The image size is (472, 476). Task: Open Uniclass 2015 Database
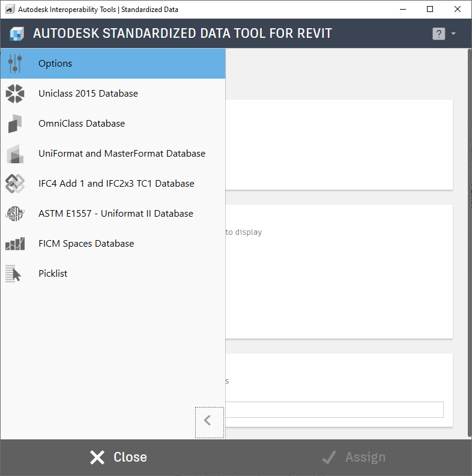[113, 94]
